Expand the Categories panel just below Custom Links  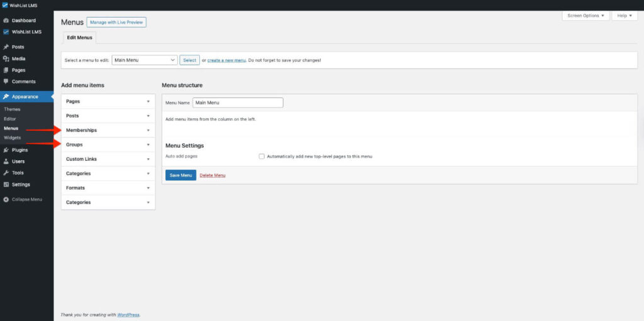point(108,173)
